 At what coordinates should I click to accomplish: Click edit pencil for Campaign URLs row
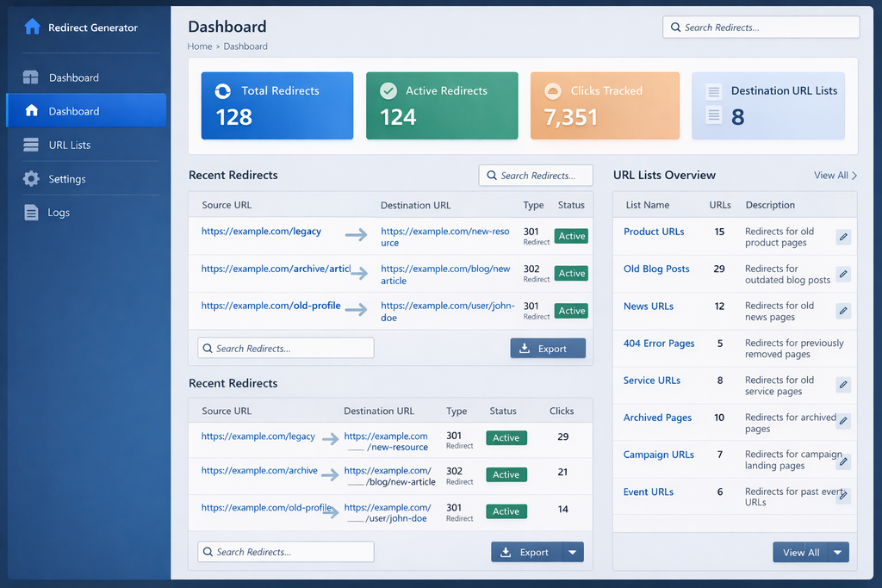tap(843, 461)
